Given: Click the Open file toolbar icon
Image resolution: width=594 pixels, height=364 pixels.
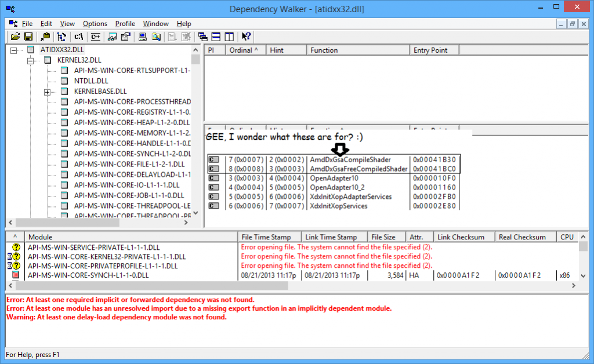Looking at the screenshot, I should coord(15,37).
